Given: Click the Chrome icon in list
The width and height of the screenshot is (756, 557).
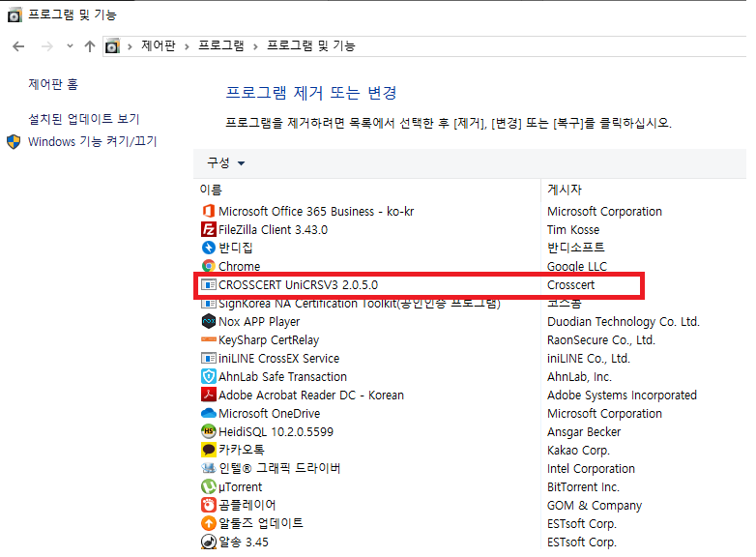Looking at the screenshot, I should tap(208, 266).
